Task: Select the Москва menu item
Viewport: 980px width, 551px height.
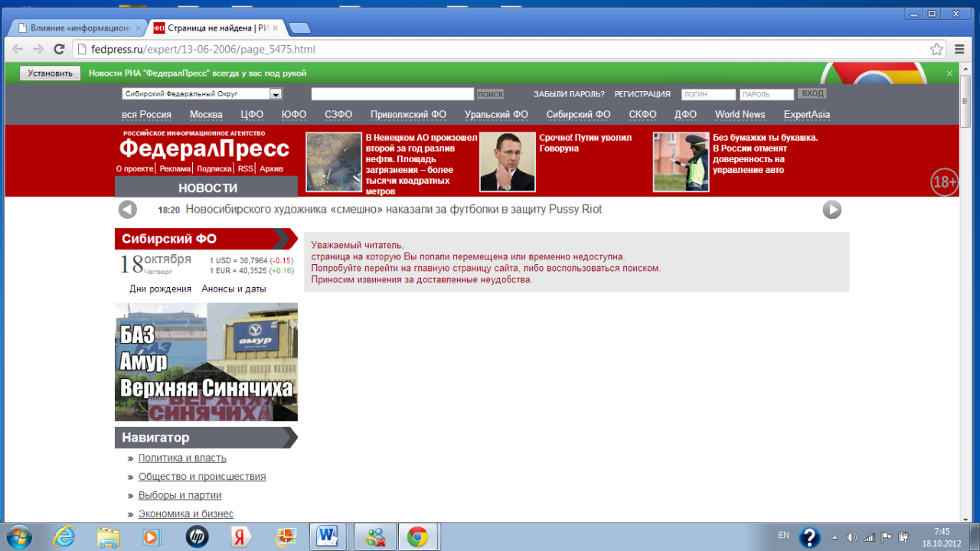Action: point(206,115)
